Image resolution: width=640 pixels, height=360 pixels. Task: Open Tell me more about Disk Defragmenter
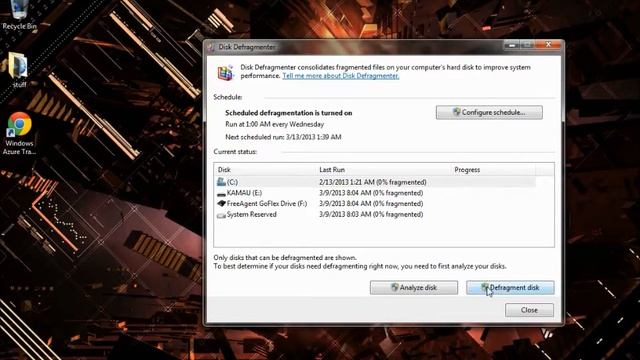pyautogui.click(x=340, y=76)
